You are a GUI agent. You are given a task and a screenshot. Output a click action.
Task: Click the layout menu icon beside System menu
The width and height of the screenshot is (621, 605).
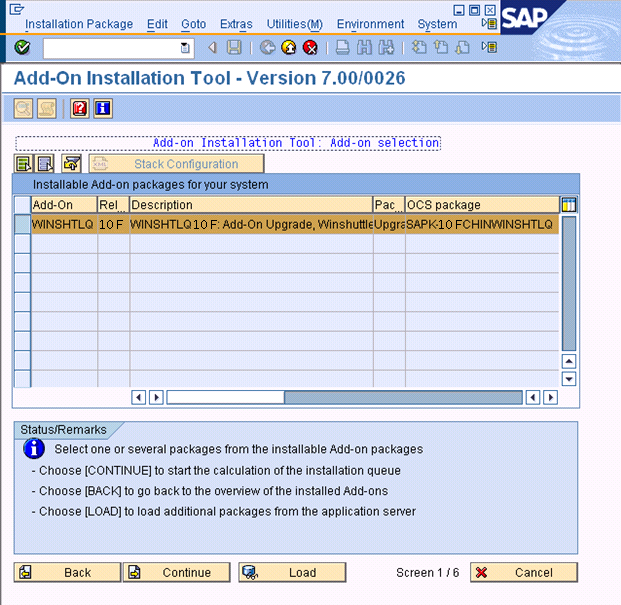click(x=490, y=23)
